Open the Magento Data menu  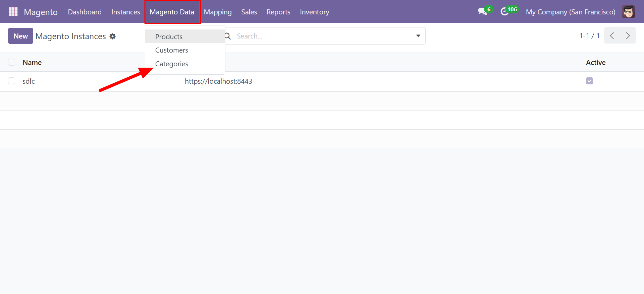(172, 12)
